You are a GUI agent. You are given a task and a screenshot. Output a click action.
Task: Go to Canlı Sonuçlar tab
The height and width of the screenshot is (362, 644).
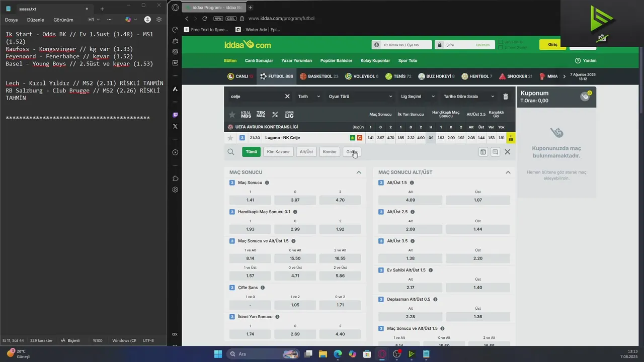(x=259, y=61)
